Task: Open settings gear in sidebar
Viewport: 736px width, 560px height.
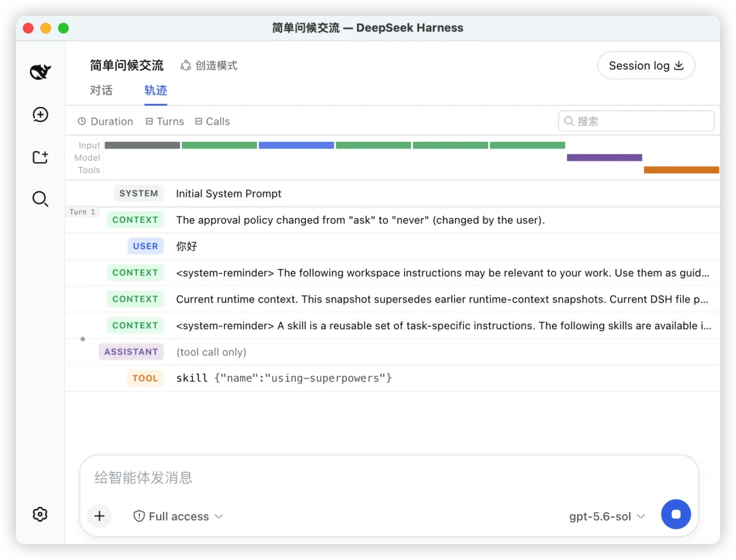Action: point(40,514)
